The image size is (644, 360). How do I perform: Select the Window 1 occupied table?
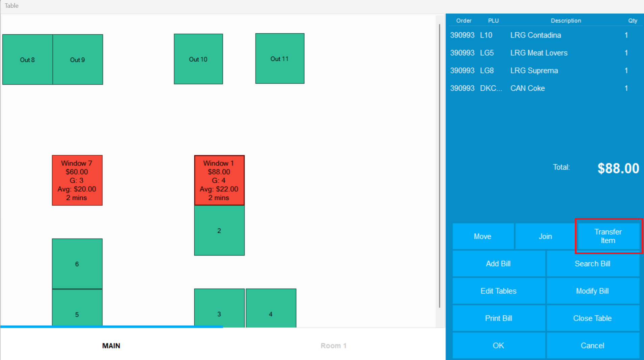(x=219, y=180)
